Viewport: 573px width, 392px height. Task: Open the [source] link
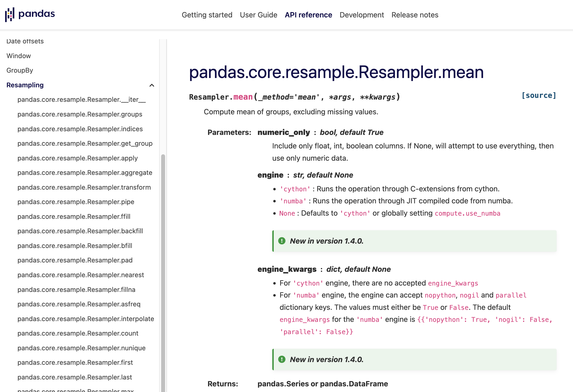[x=539, y=95]
